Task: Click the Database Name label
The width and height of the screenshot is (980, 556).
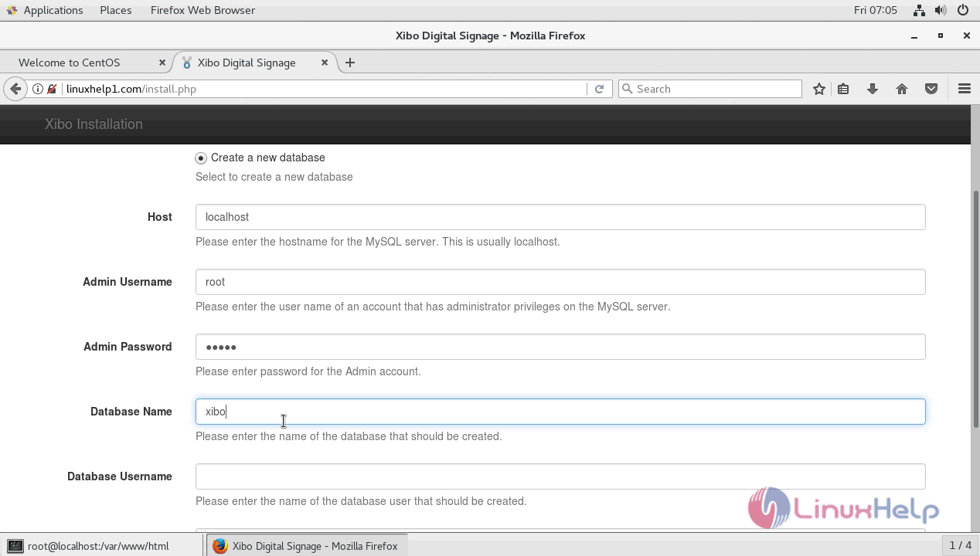Action: pos(131,412)
